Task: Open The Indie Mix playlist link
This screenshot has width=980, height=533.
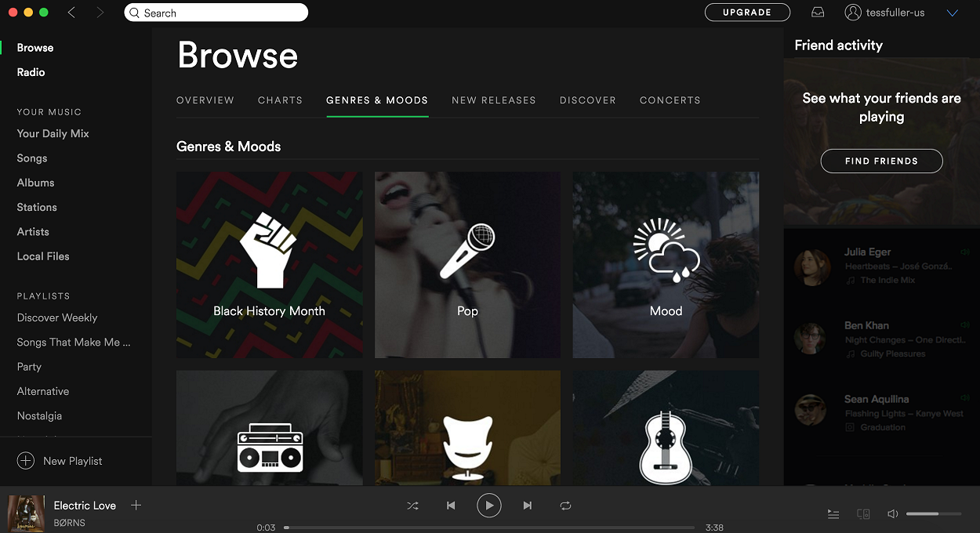Action: coord(887,280)
